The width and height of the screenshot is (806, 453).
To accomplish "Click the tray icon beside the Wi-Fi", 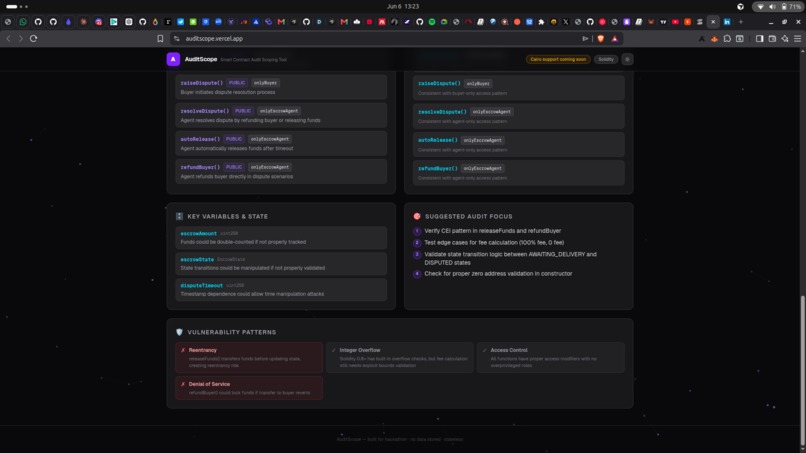I will pos(740,7).
